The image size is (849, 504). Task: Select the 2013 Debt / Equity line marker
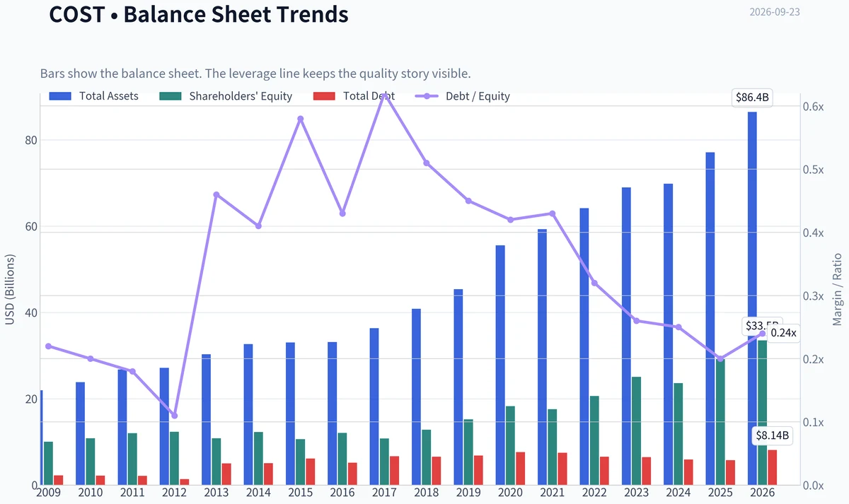(x=216, y=194)
